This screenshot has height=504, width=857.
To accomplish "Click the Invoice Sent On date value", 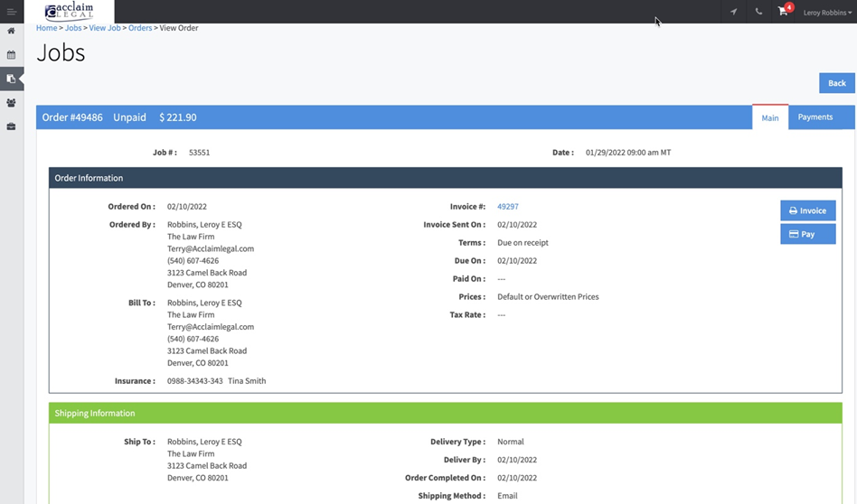I will 517,224.
